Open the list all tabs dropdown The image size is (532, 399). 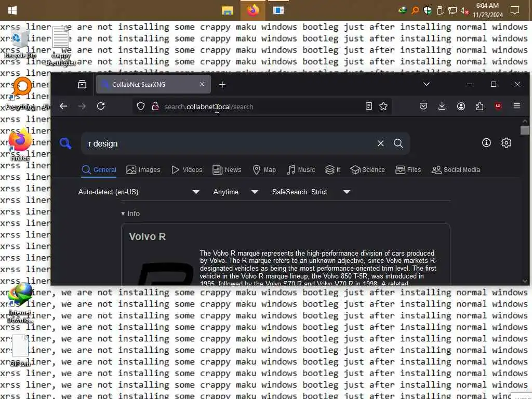point(427,84)
